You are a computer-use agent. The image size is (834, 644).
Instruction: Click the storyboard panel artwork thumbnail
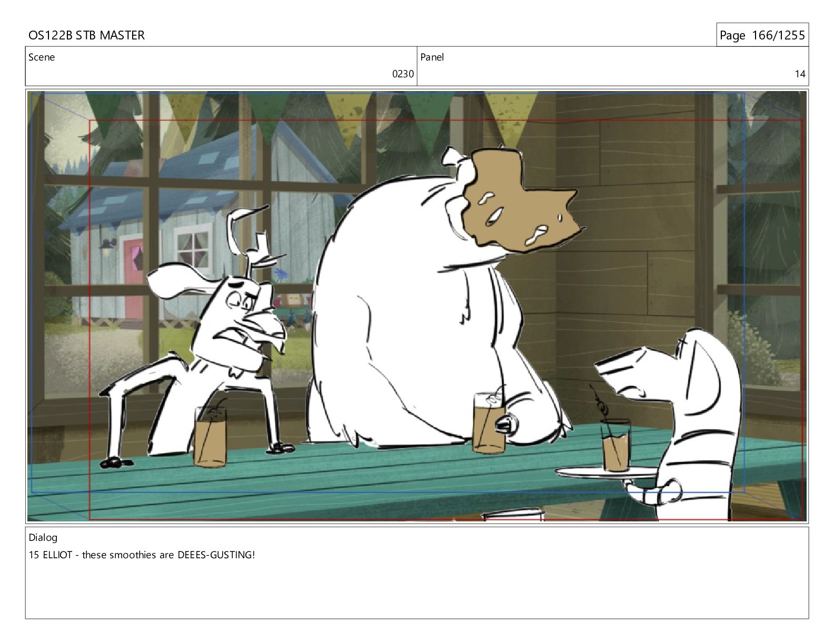point(417,306)
